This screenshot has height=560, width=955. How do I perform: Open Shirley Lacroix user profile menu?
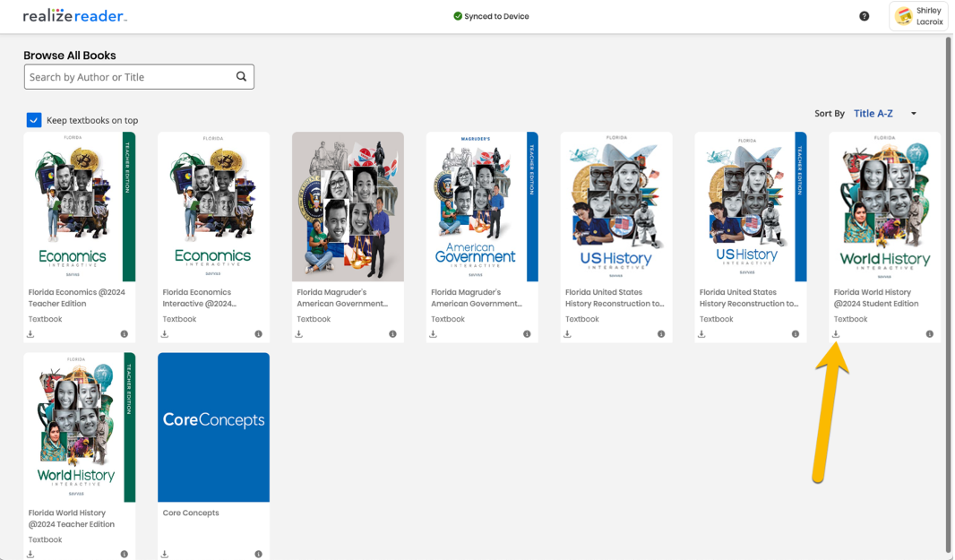(x=918, y=16)
